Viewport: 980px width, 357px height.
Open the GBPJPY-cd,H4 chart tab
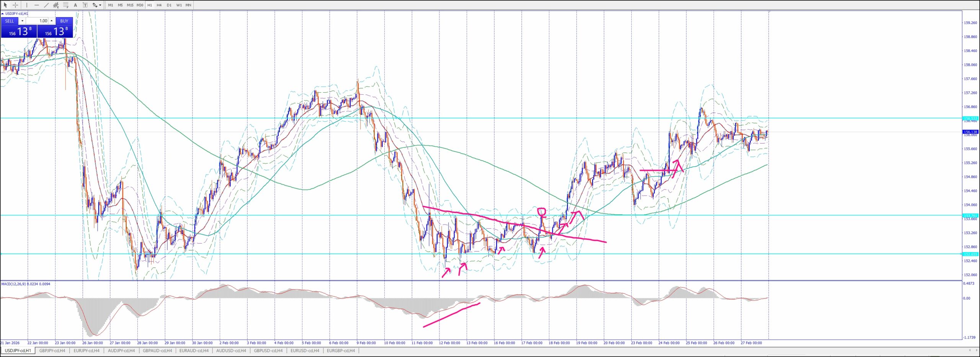(x=52, y=350)
